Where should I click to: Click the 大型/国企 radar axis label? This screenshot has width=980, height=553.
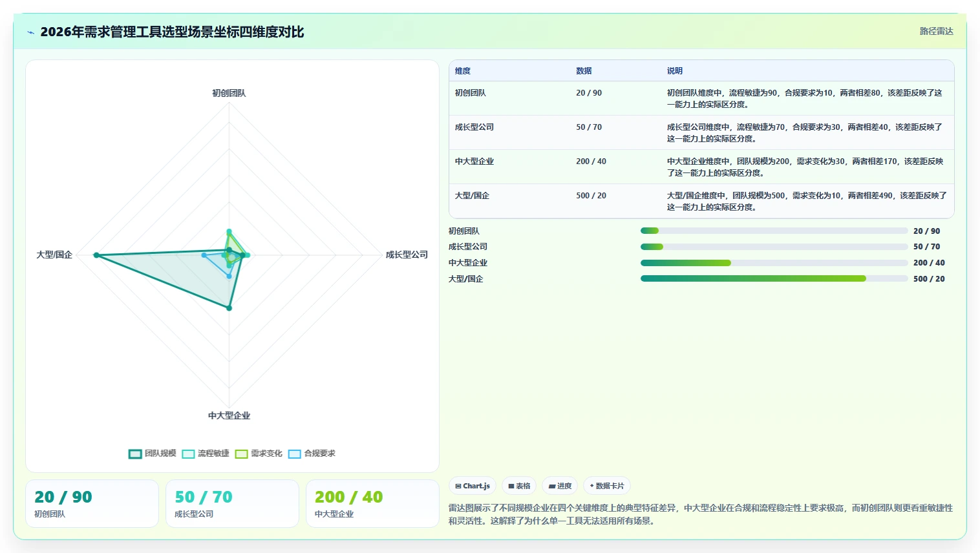(x=54, y=255)
